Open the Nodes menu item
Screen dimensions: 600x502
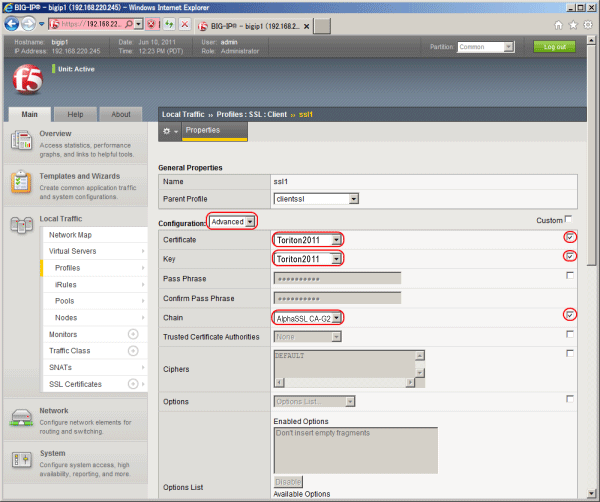click(95, 318)
